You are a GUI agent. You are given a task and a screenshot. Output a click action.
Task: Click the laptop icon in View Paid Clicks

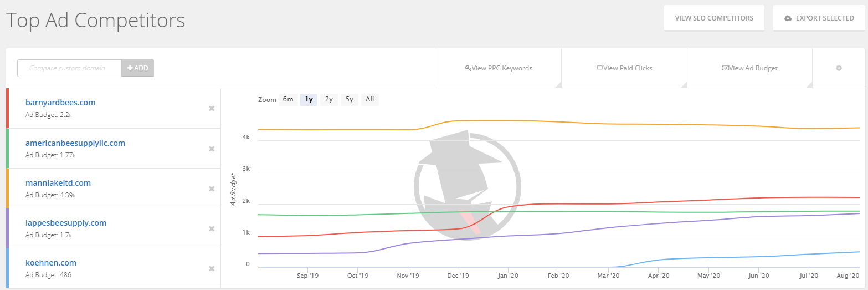coord(599,68)
